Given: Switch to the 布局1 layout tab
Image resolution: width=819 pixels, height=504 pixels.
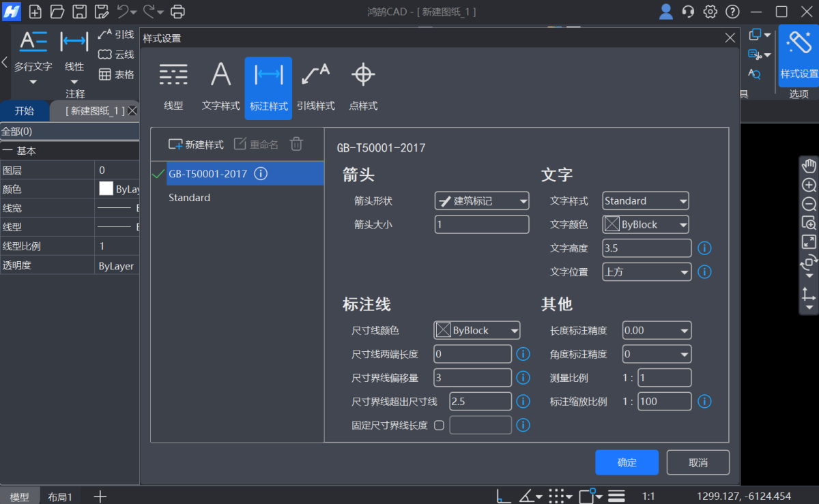Looking at the screenshot, I should point(60,496).
